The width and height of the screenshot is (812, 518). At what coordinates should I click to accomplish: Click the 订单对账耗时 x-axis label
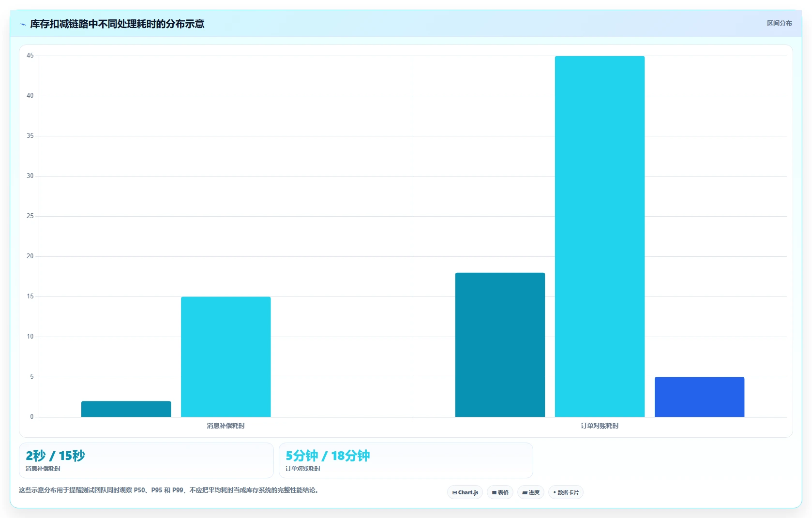pos(600,426)
